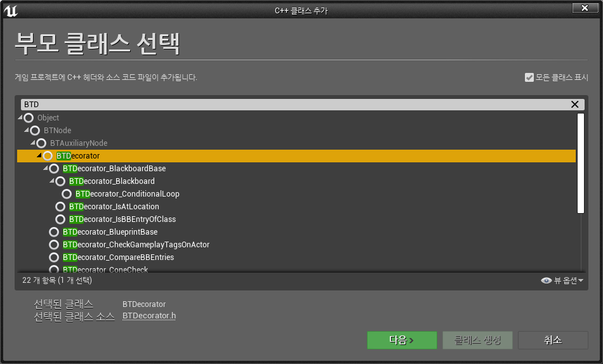
Task: Click the BTDecorator_Blackboard circle icon
Action: pos(60,181)
